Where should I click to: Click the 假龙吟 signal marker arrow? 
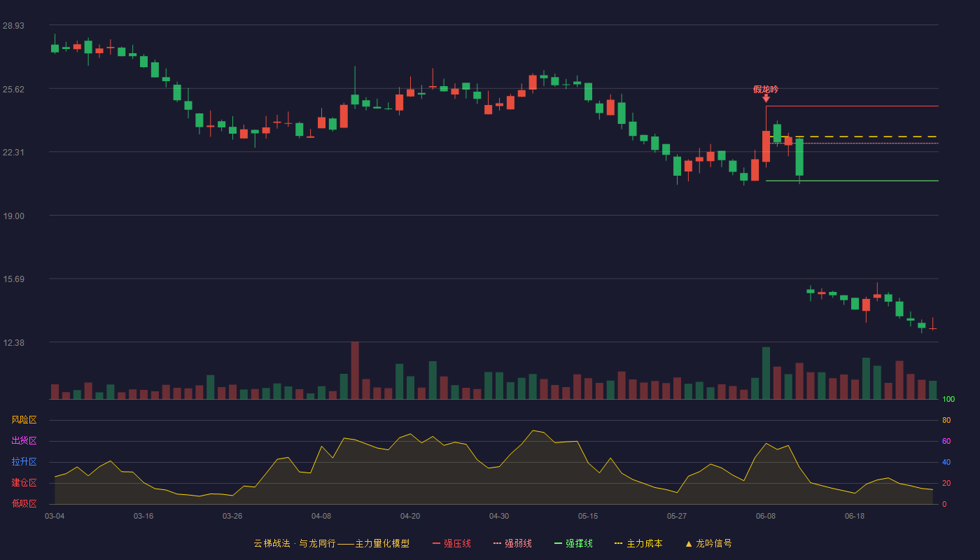[766, 98]
